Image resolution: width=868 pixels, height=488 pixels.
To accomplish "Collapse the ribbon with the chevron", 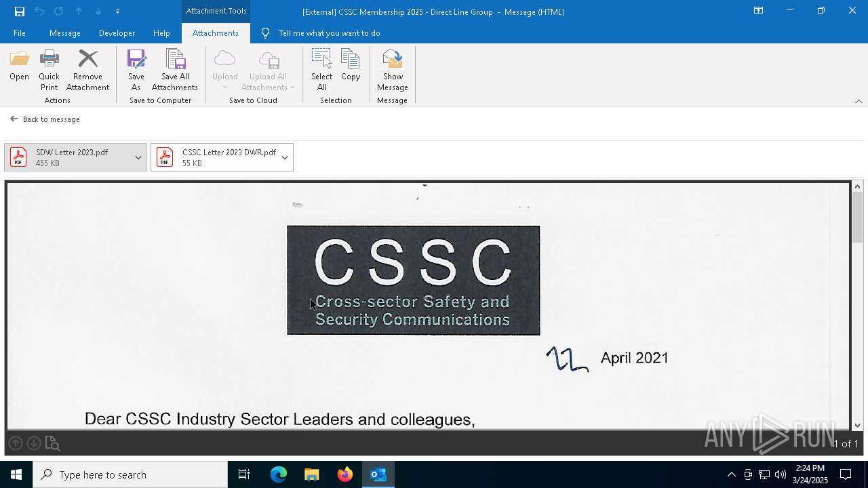I will [859, 101].
